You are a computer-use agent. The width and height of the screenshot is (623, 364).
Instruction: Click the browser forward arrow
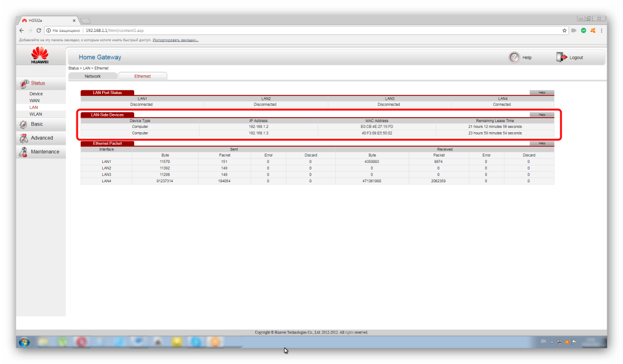click(x=30, y=30)
